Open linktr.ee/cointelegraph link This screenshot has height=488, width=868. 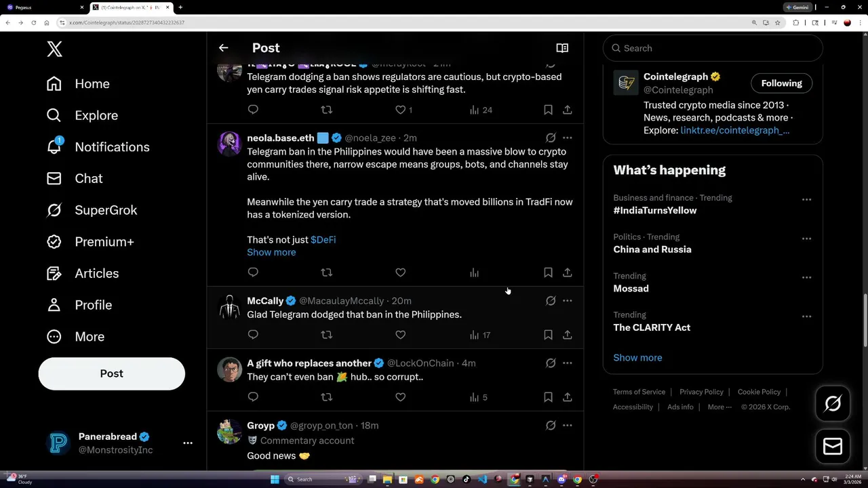coord(734,130)
